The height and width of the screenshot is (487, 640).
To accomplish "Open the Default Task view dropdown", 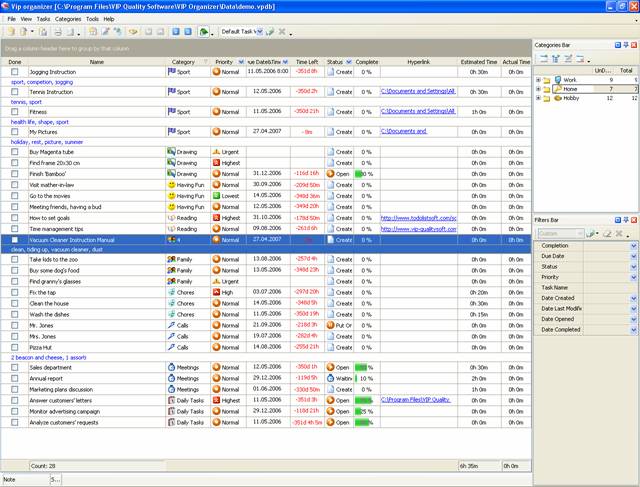I will 258,32.
